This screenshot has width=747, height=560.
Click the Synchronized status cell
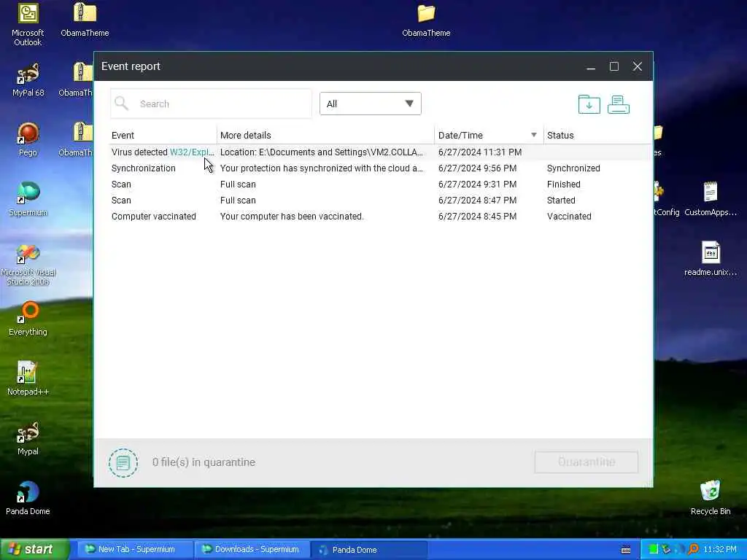tap(573, 168)
